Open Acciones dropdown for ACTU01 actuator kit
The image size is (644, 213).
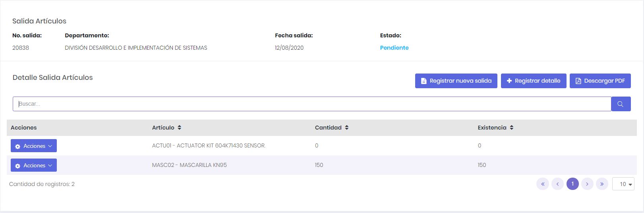pyautogui.click(x=34, y=146)
